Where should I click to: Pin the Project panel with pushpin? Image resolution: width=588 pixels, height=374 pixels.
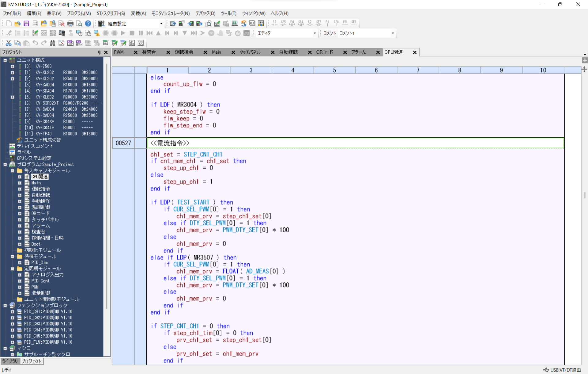click(99, 52)
